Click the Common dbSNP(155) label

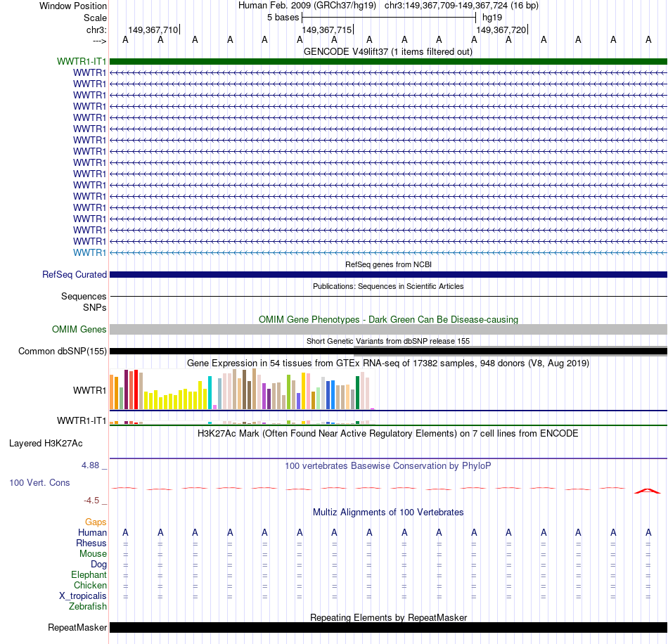(x=62, y=352)
